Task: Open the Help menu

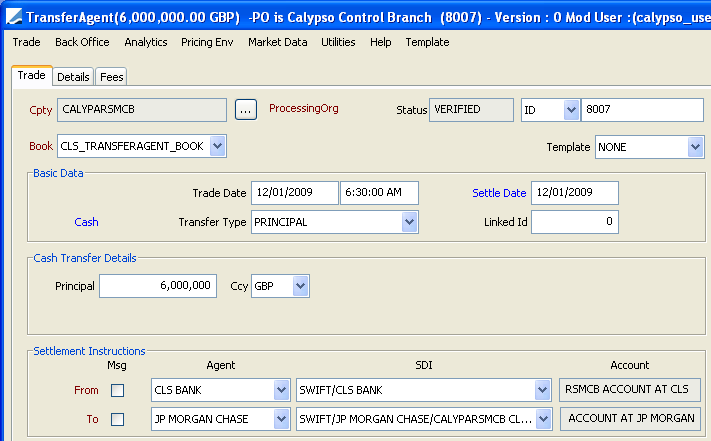Action: [x=380, y=42]
